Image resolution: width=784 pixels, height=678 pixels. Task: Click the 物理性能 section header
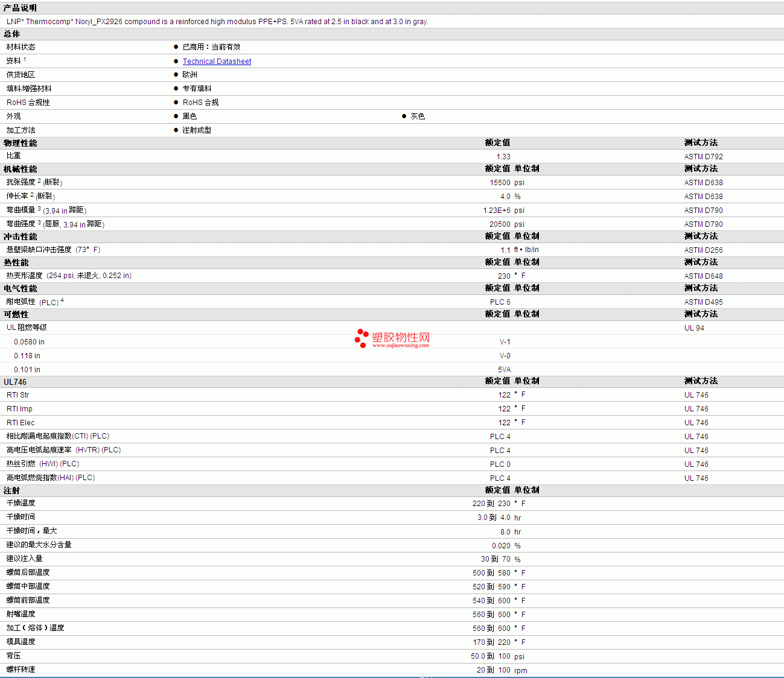click(20, 144)
